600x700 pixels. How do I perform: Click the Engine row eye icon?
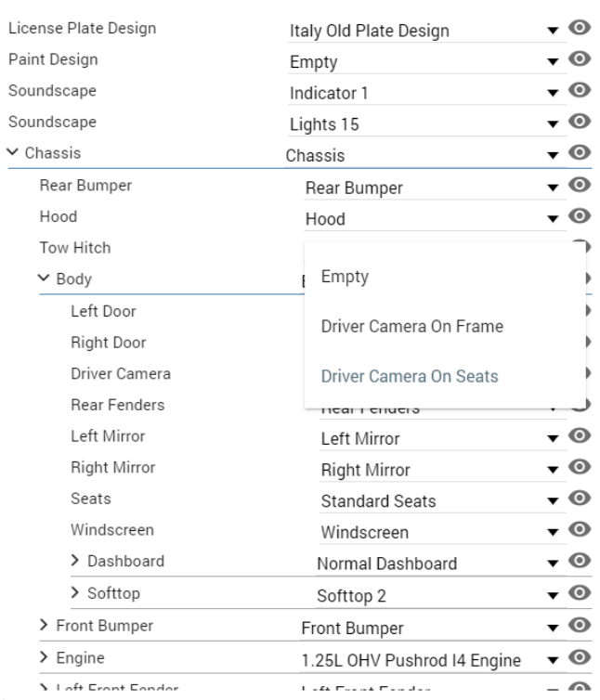pos(580,657)
